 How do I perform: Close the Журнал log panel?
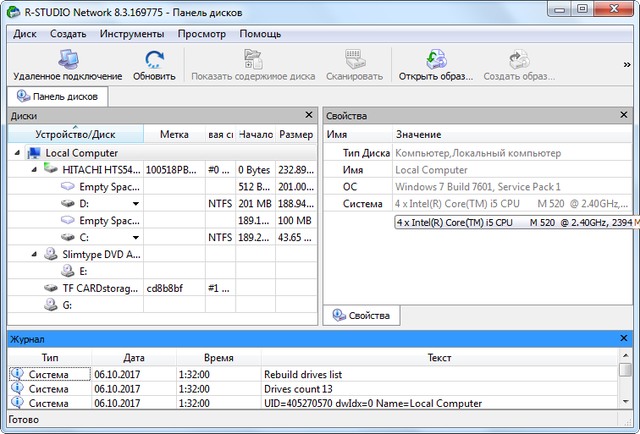tap(623, 339)
